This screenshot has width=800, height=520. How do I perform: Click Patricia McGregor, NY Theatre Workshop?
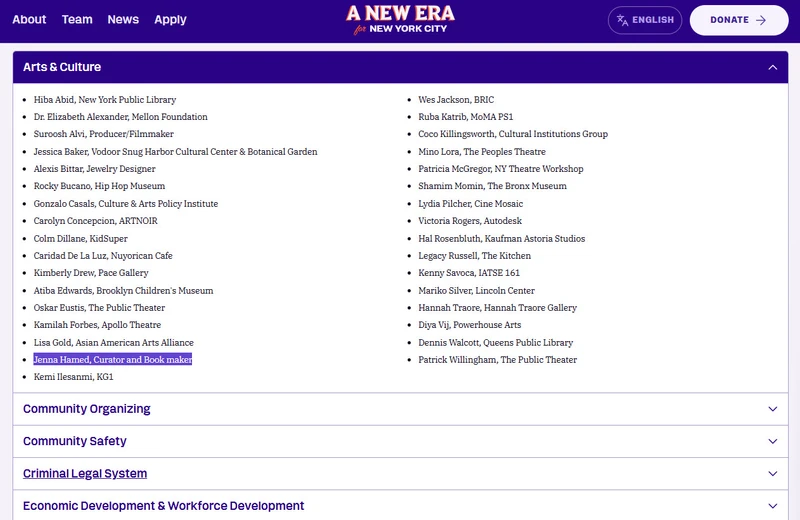pyautogui.click(x=501, y=168)
